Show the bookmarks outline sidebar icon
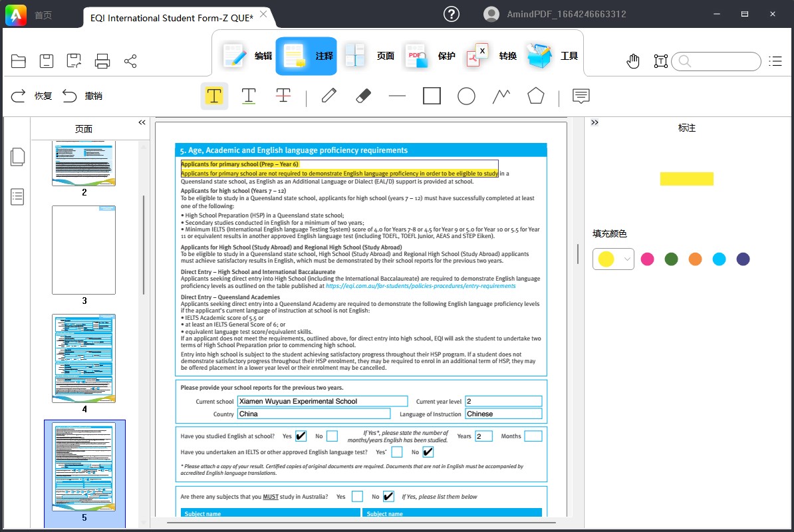This screenshot has height=532, width=794. (18, 196)
